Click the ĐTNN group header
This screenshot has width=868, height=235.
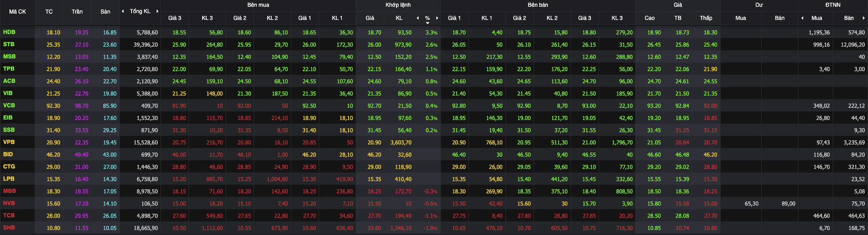pos(833,5)
